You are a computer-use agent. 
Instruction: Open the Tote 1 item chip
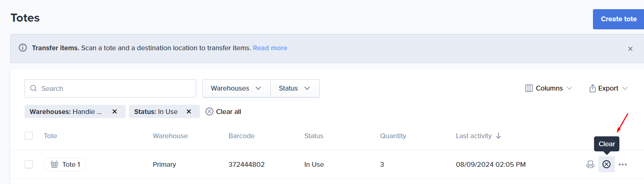(65, 164)
